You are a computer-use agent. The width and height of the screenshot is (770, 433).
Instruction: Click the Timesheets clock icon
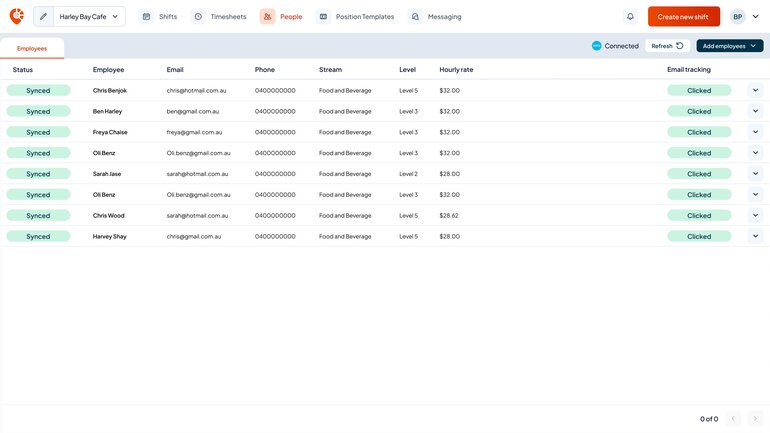[x=198, y=17]
